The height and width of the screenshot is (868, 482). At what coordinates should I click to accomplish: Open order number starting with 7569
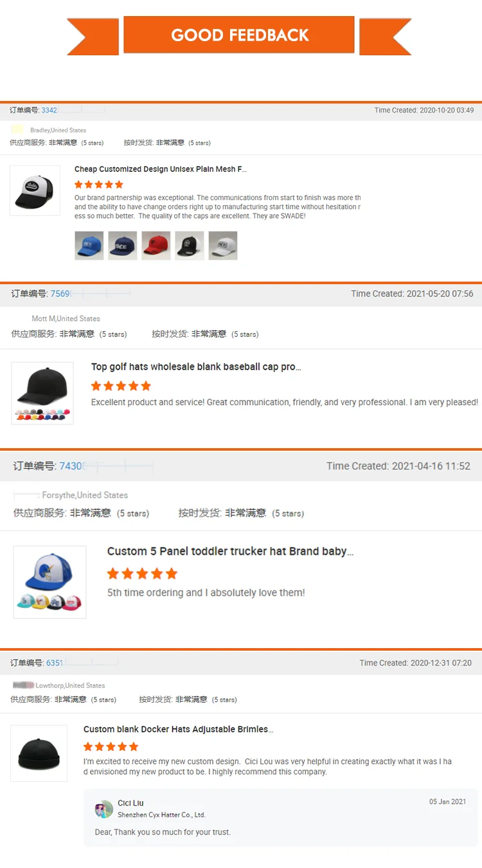coord(60,294)
